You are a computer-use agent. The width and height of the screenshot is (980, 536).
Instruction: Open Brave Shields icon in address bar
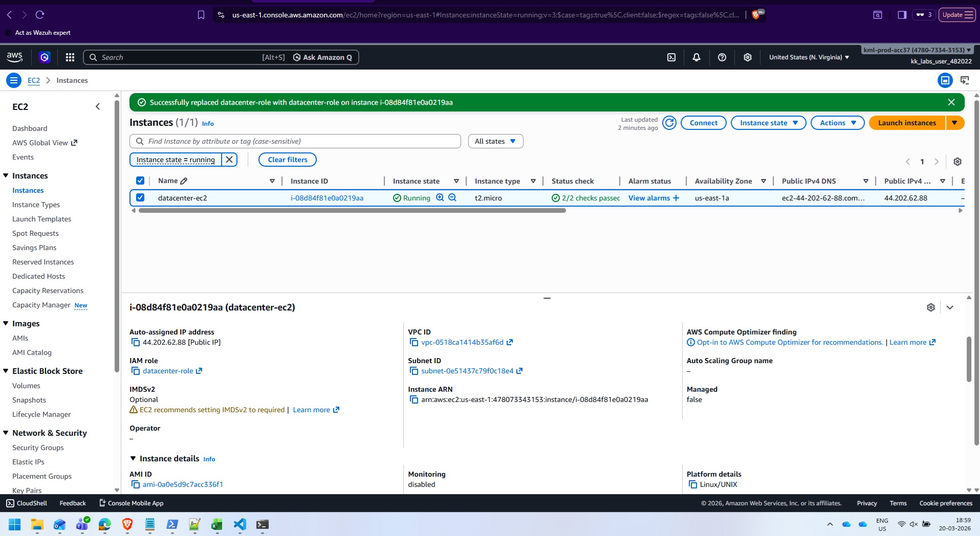756,15
